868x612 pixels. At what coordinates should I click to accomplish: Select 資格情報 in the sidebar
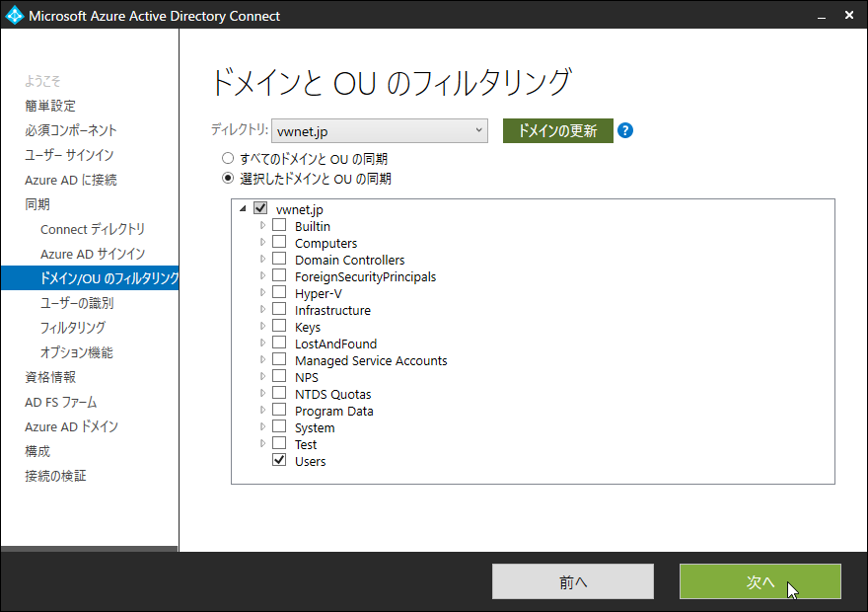tap(50, 377)
